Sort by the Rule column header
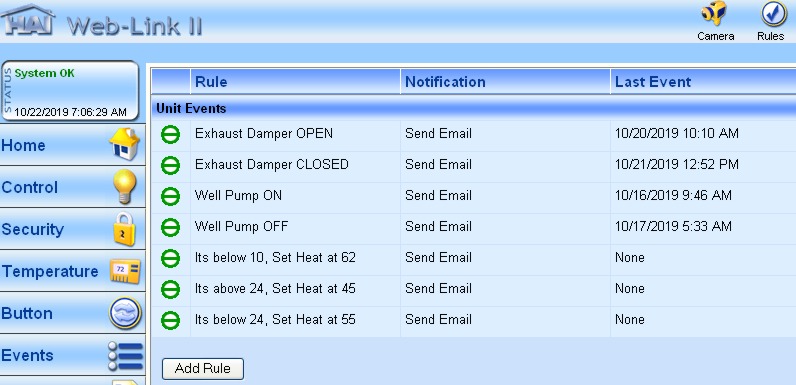The image size is (796, 385). tap(211, 82)
